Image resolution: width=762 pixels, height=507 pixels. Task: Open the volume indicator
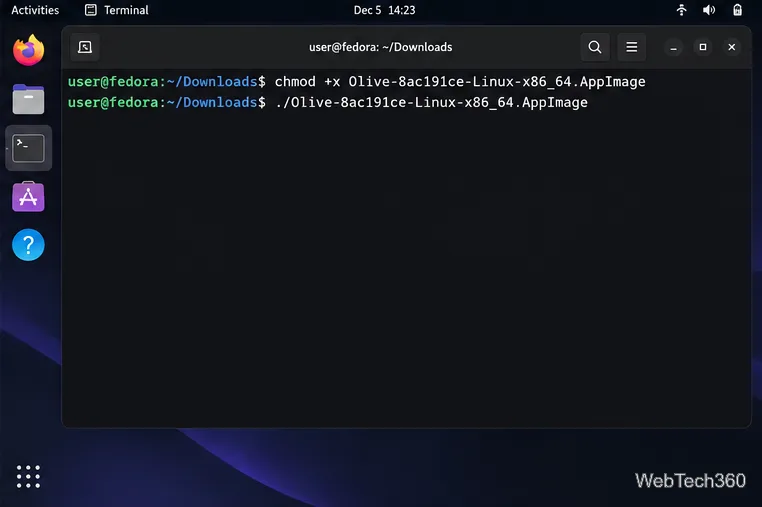[x=709, y=10]
